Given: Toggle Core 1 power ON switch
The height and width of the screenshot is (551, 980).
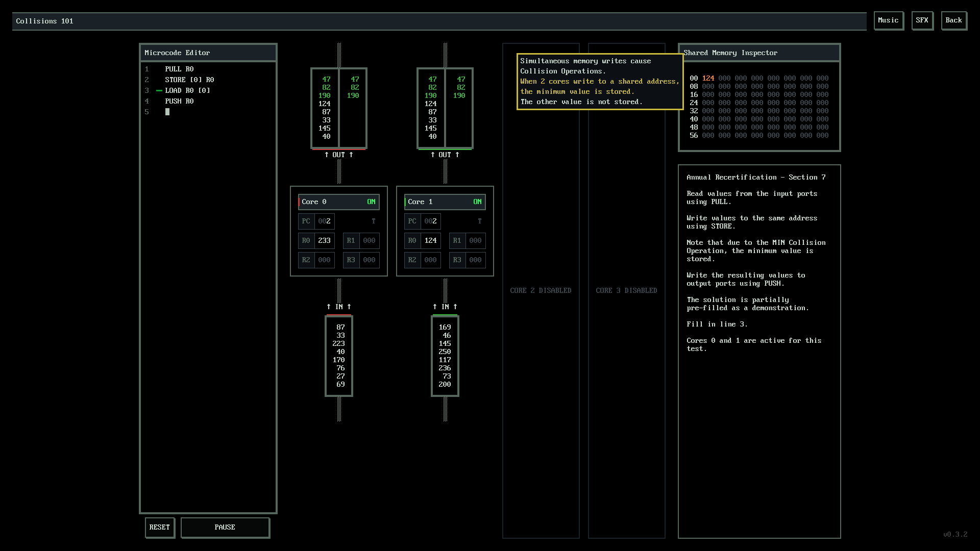Looking at the screenshot, I should 477,202.
